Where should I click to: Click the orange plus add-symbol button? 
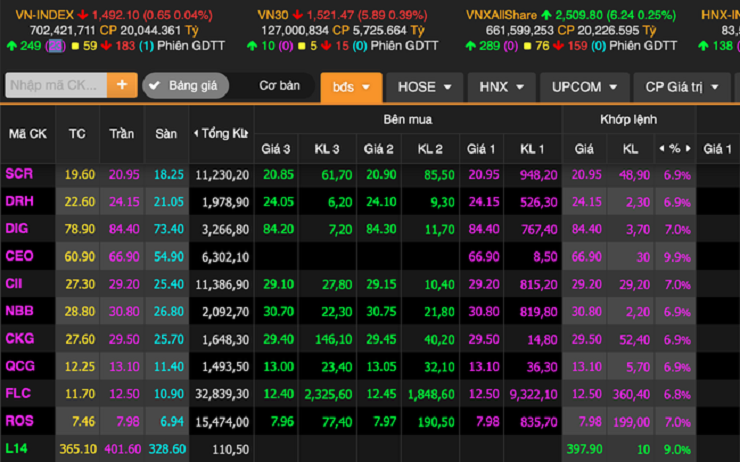(122, 85)
